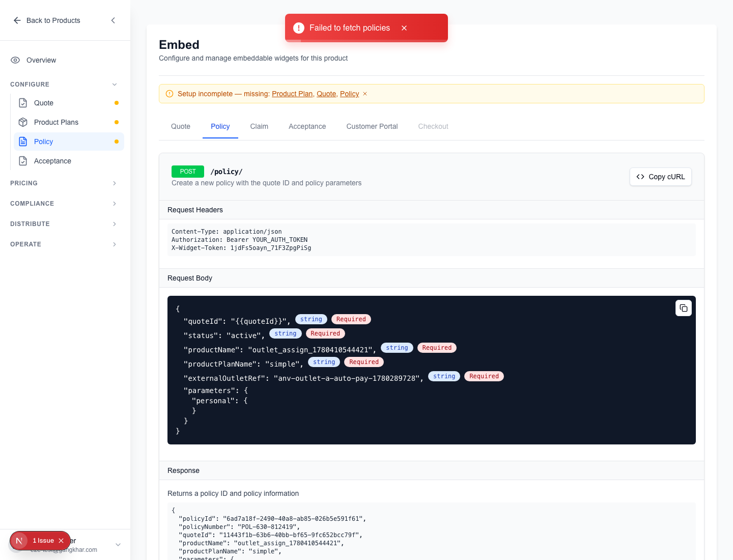Image resolution: width=733 pixels, height=560 pixels.
Task: Click the "policyId" response line
Action: point(272,519)
